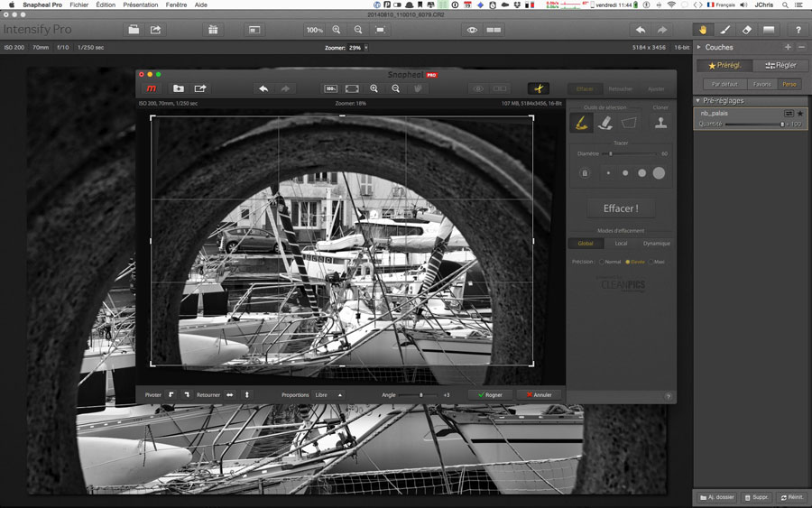This screenshot has height=508, width=812.
Task: Select the selection eraser tool
Action: click(605, 124)
